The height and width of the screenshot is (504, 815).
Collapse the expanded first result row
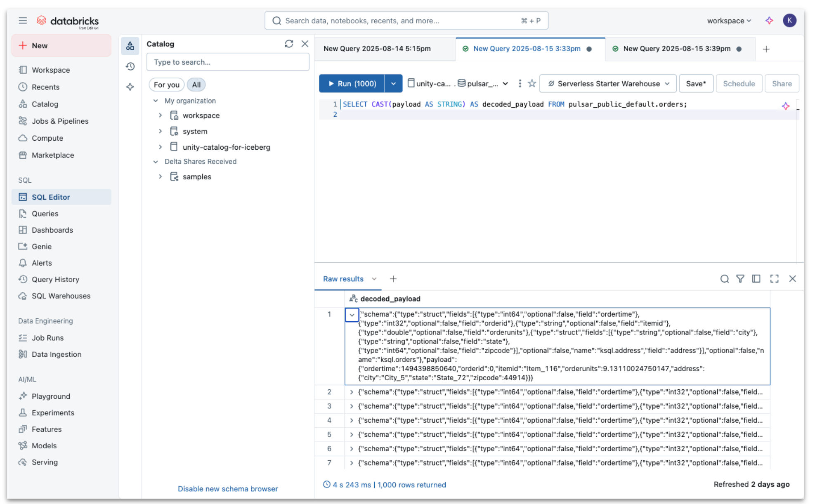[x=352, y=315]
